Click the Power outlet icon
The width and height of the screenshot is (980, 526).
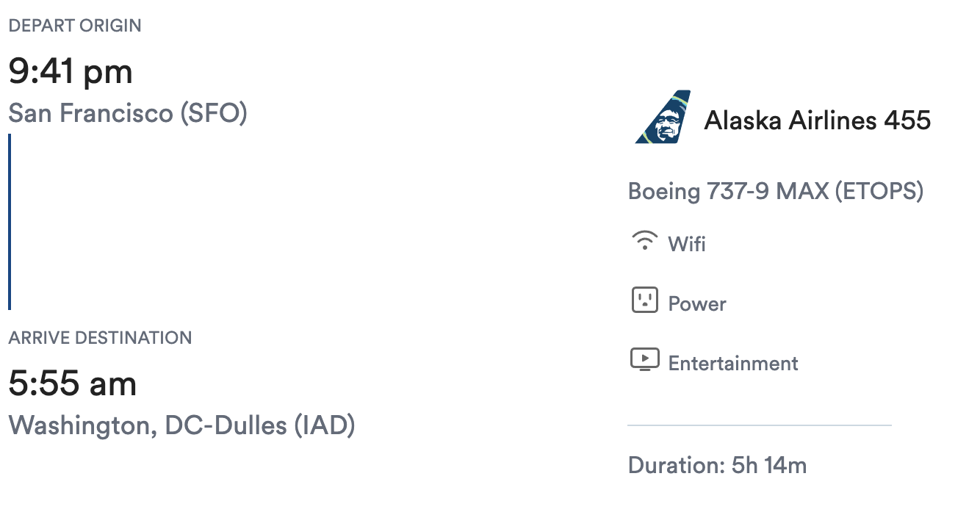tap(644, 301)
